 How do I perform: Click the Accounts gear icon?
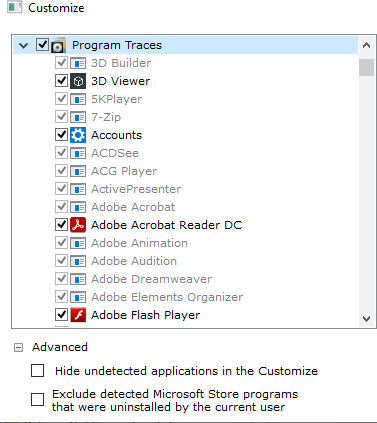(x=78, y=135)
